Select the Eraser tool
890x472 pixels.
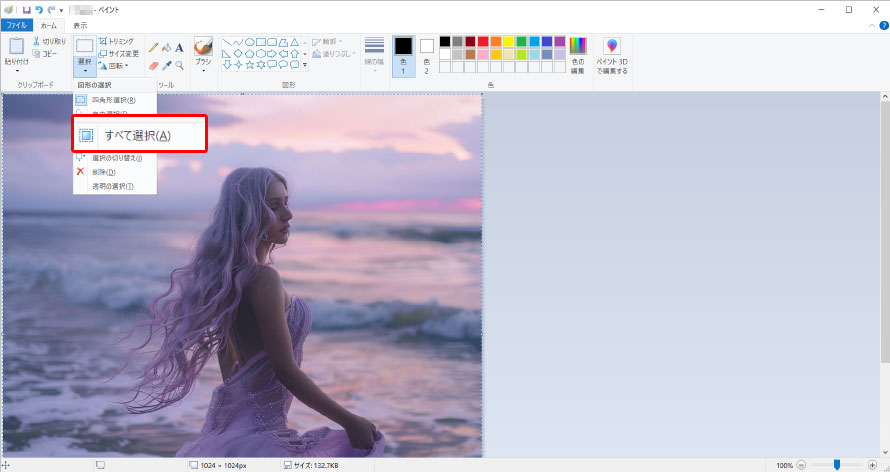click(153, 66)
